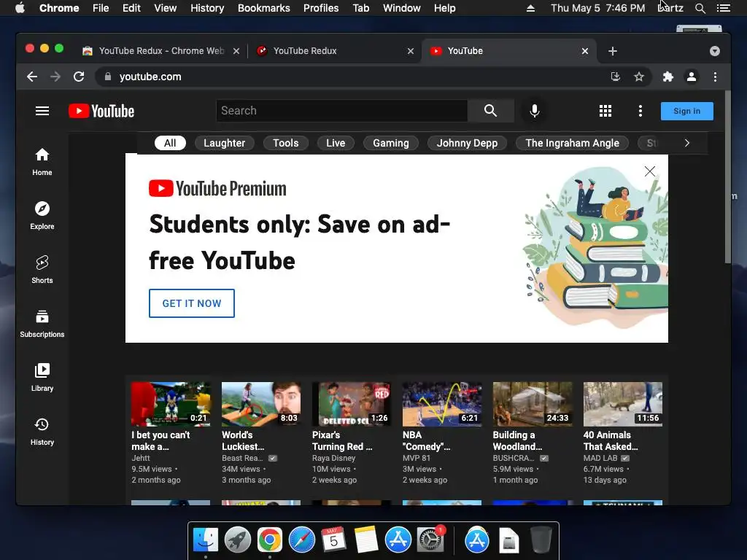Click the search magnifier button
This screenshot has height=560, width=747.
click(491, 111)
